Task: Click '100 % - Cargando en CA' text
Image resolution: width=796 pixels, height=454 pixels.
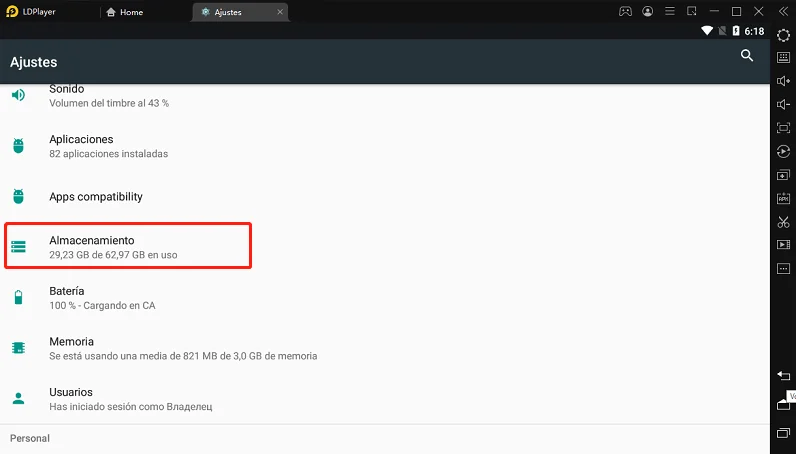Action: click(102, 306)
